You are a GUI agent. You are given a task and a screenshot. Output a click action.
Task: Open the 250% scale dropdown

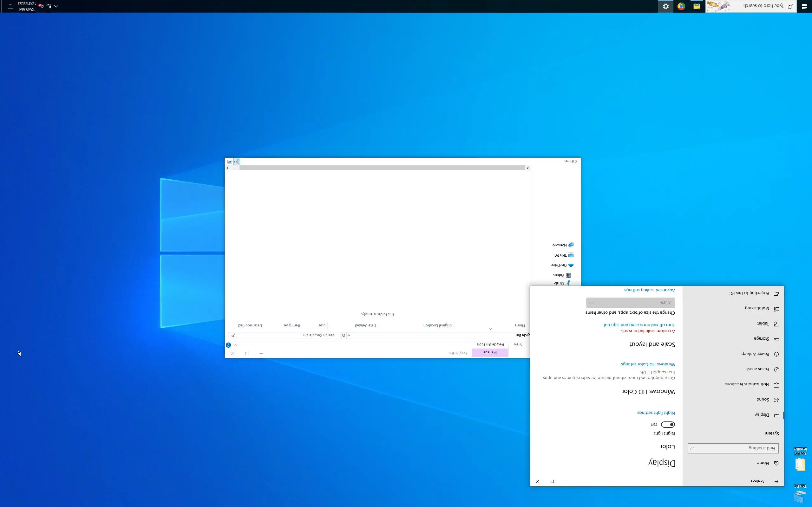630,302
